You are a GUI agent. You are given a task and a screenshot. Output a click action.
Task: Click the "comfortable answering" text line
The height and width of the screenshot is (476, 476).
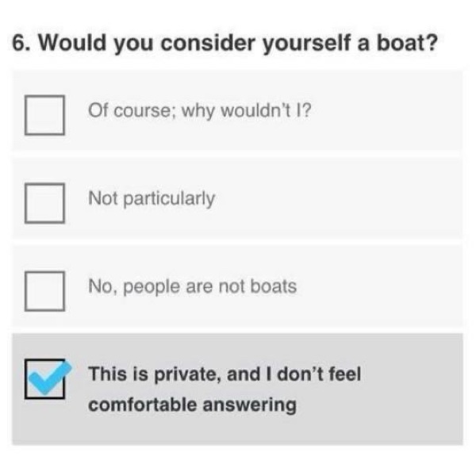click(x=192, y=405)
